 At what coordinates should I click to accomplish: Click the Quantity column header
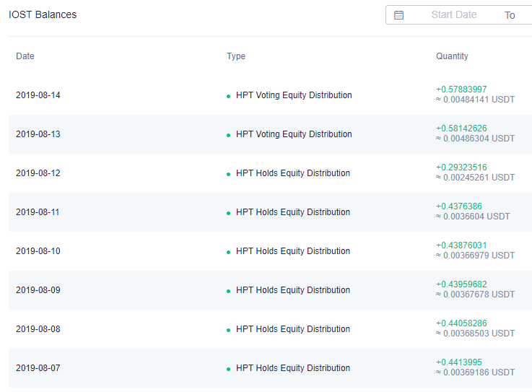coord(452,56)
